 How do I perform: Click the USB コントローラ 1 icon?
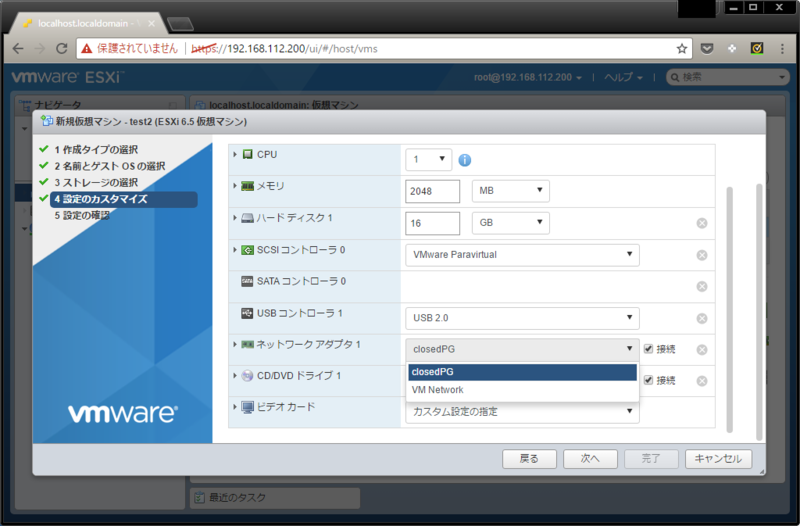(247, 313)
